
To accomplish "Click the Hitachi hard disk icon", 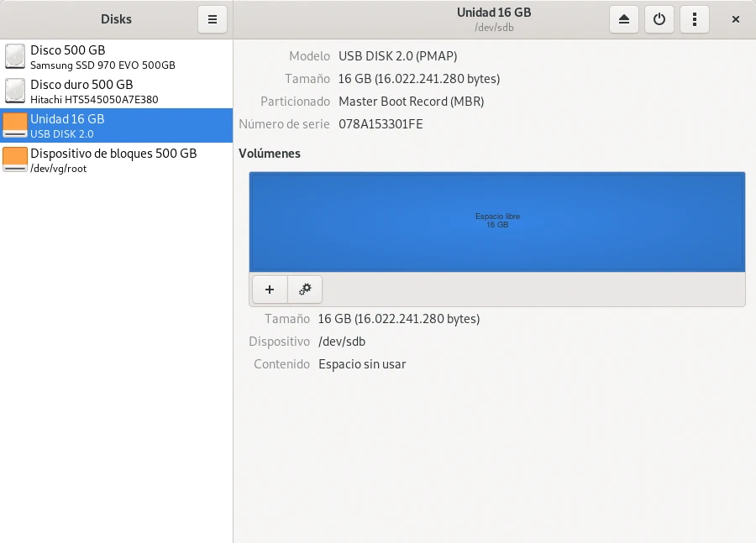I will pyautogui.click(x=15, y=91).
